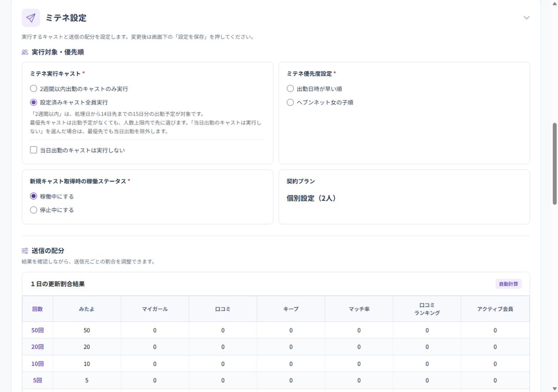Click the アクティブ会員 column header
This screenshot has width=558, height=392.
495,309
